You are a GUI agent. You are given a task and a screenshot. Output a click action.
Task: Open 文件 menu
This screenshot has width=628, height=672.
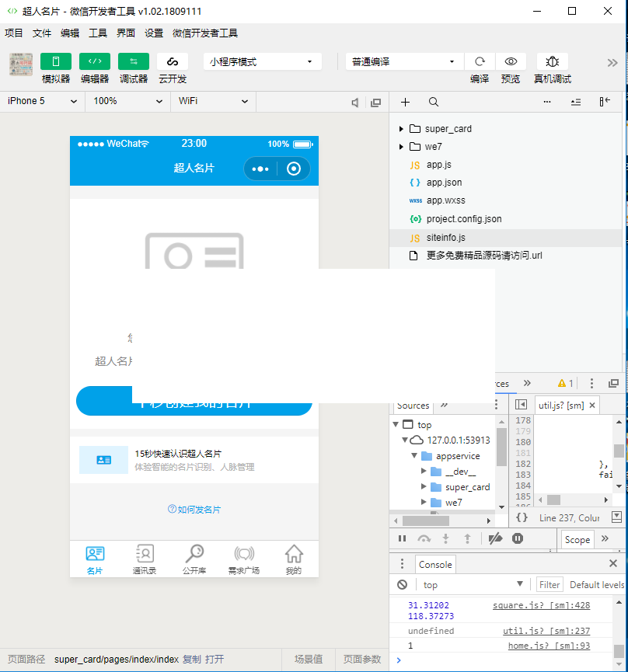click(x=41, y=33)
